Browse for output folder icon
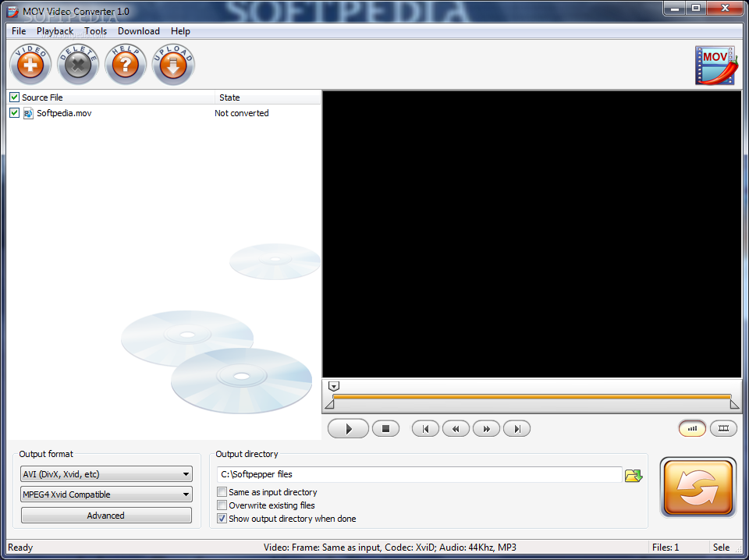Viewport: 749px width, 560px height. coord(634,476)
